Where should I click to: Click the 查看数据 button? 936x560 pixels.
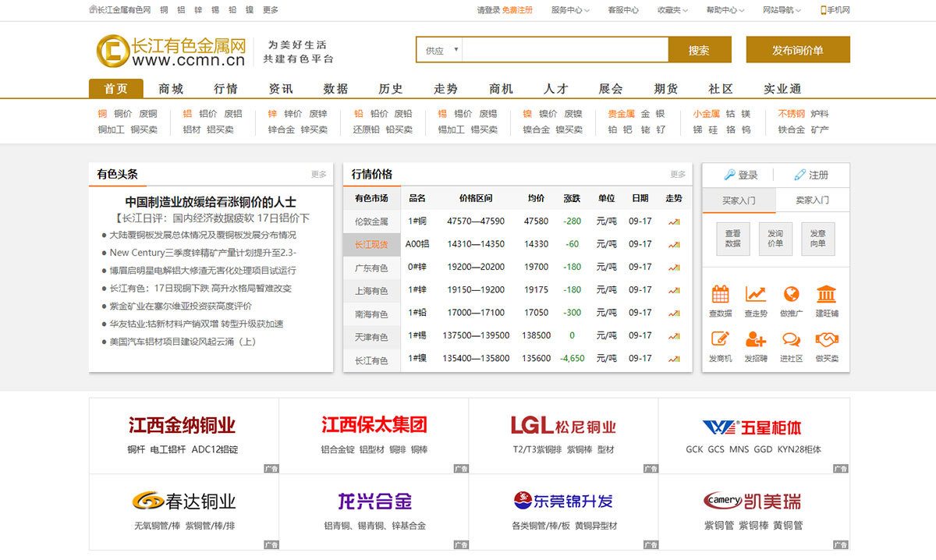pos(733,239)
